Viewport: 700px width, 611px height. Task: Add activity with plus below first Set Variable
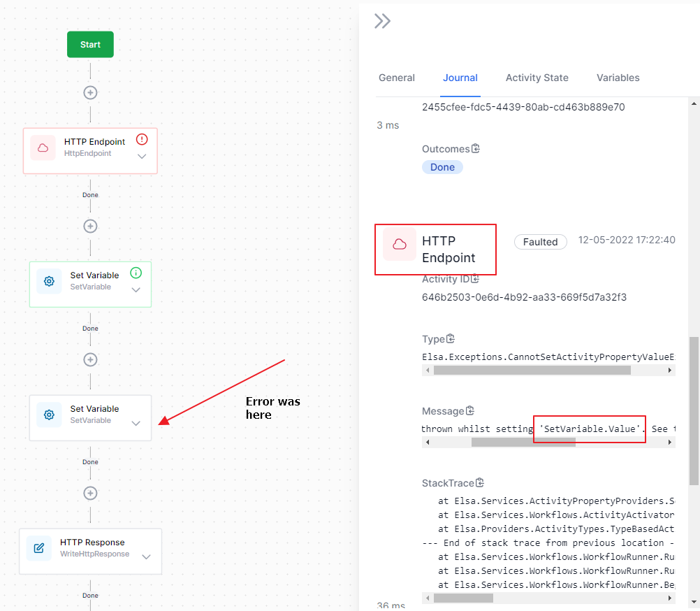(90, 359)
